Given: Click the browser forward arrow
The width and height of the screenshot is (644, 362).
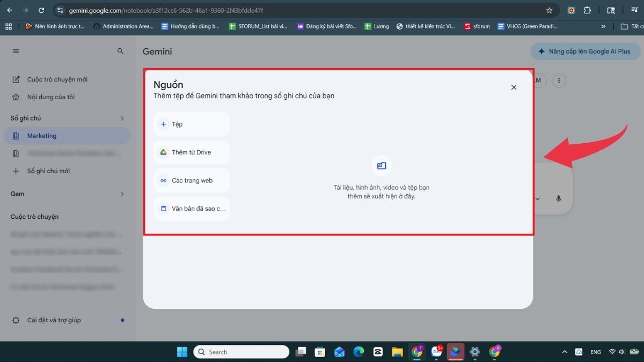Looking at the screenshot, I should [x=25, y=10].
